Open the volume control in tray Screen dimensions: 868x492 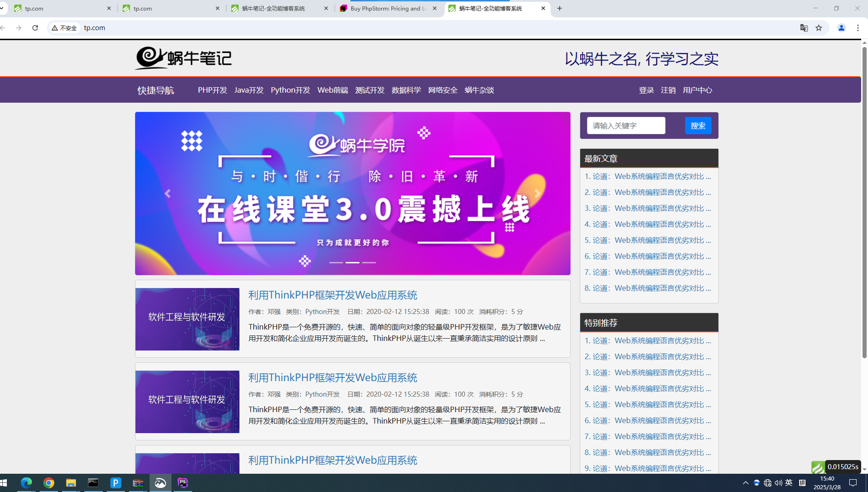(778, 483)
